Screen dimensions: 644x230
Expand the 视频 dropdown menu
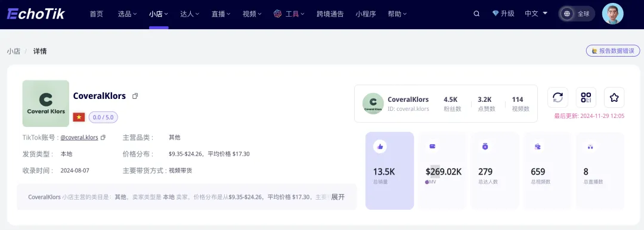point(252,14)
